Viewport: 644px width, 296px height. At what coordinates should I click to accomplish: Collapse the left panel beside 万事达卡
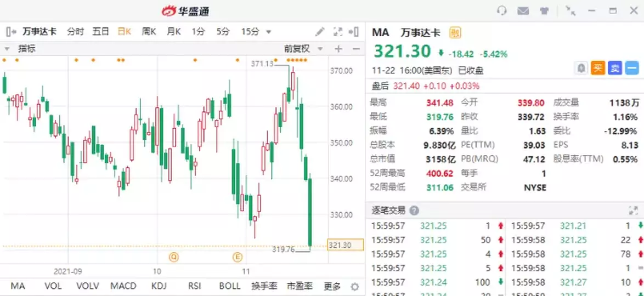pos(11,32)
